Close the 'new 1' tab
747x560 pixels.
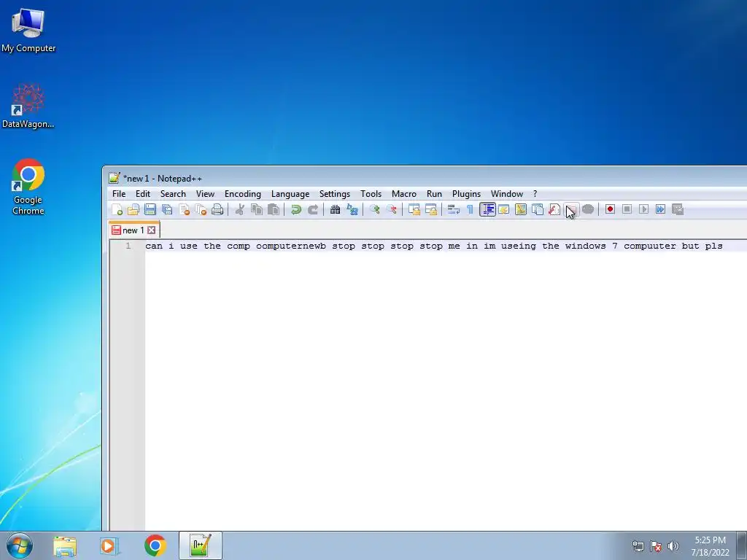(152, 230)
